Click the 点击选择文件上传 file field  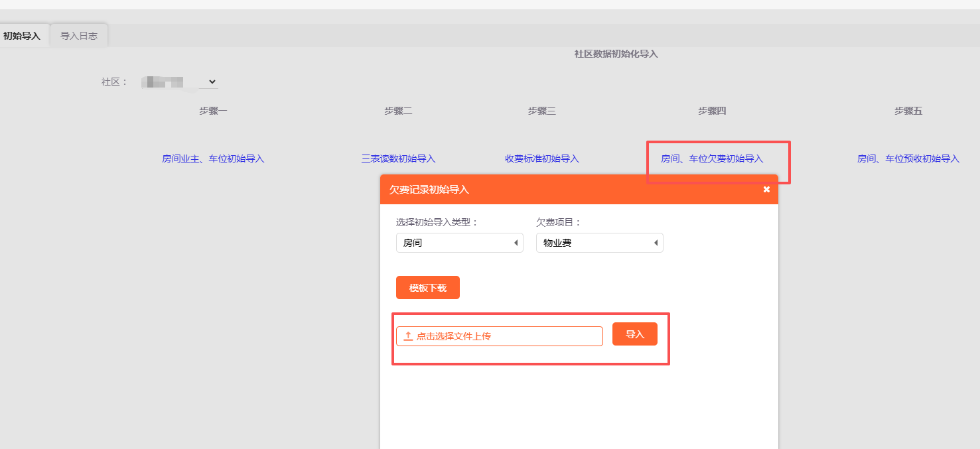point(499,336)
